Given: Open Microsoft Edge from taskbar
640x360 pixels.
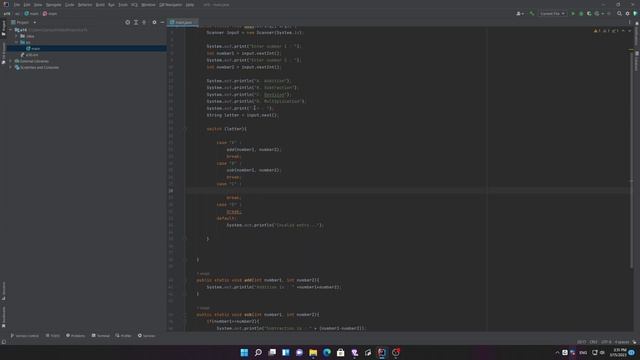Looking at the screenshot, I should 327,353.
